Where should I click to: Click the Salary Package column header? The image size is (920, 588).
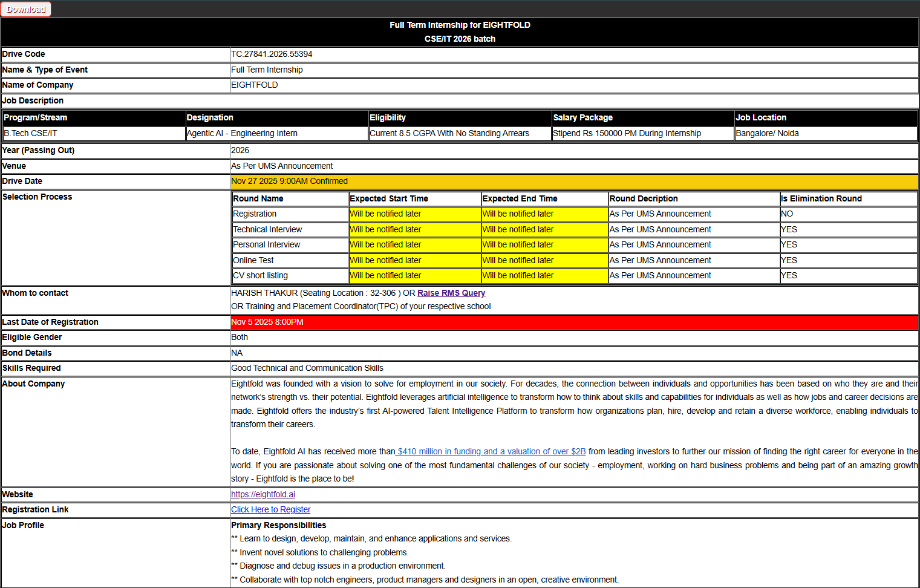pos(643,117)
